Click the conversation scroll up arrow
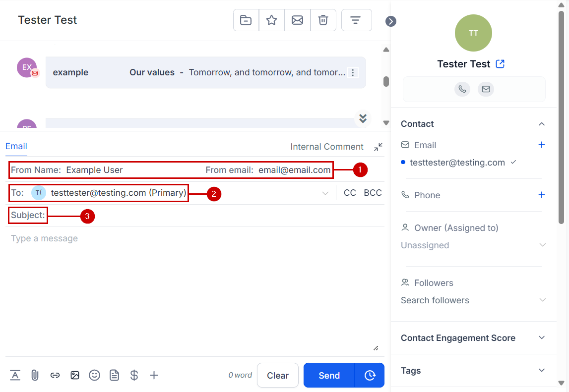The width and height of the screenshot is (569, 392). click(x=386, y=50)
